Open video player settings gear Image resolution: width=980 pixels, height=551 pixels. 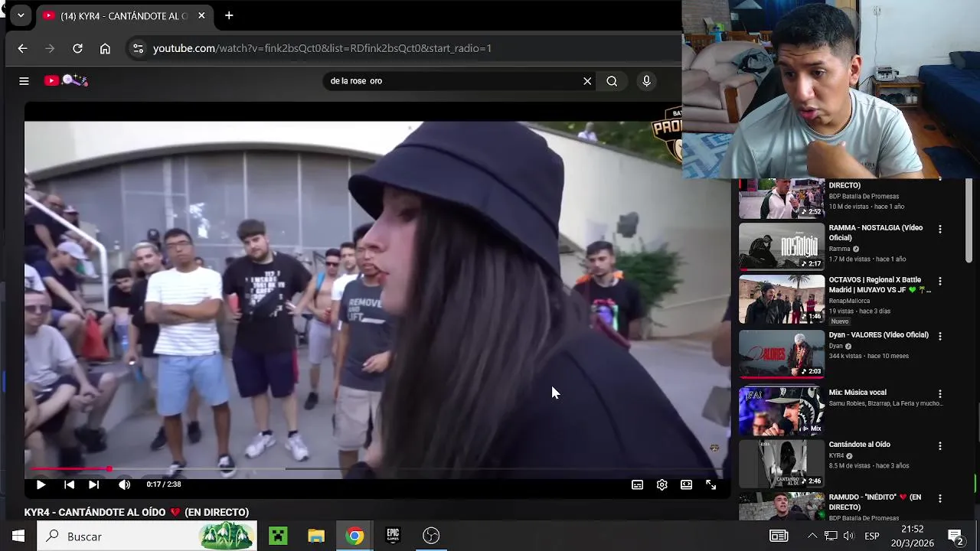click(662, 484)
